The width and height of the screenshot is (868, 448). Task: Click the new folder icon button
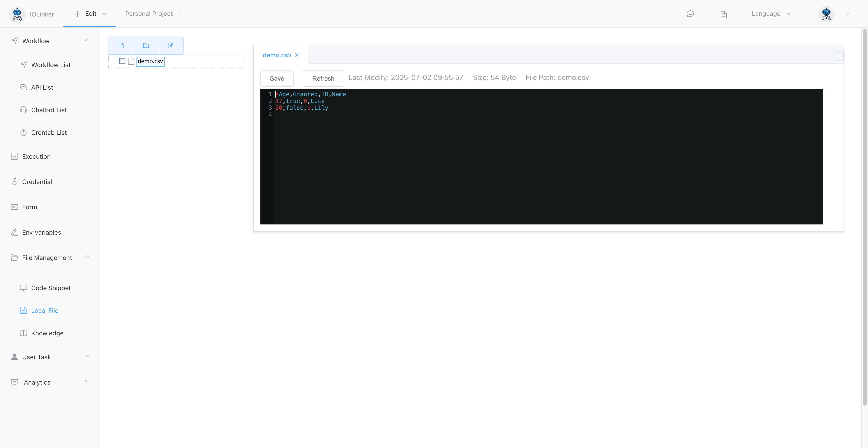(x=146, y=45)
